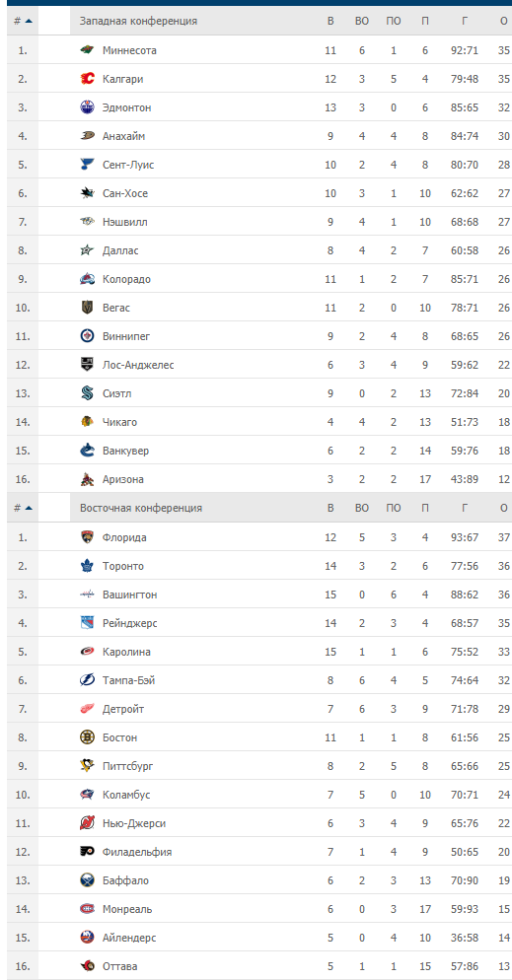This screenshot has height=980, width=512.
Task: Sort Eastern table by О points column
Action: pos(504,508)
